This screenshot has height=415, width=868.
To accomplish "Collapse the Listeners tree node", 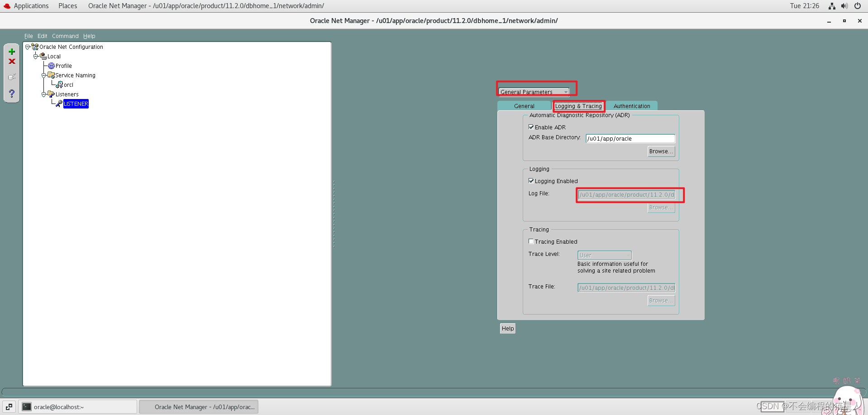I will coord(44,94).
